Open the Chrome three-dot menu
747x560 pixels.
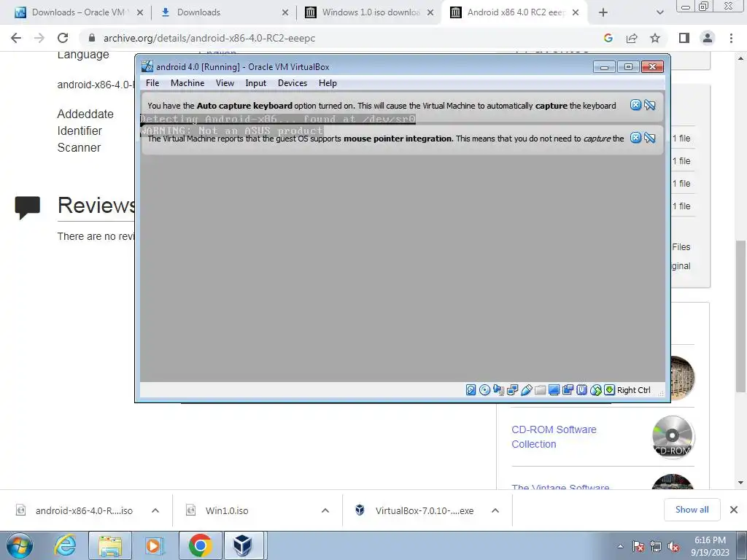click(x=731, y=38)
